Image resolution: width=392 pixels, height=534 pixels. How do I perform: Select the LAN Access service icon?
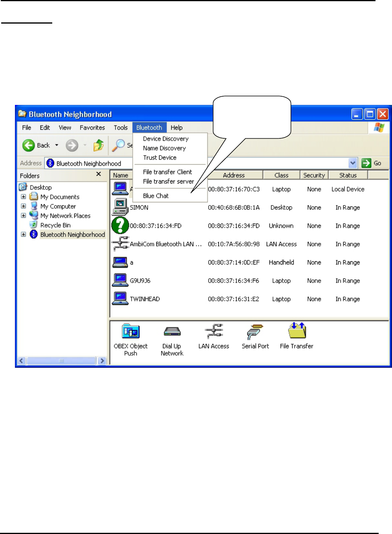click(214, 331)
